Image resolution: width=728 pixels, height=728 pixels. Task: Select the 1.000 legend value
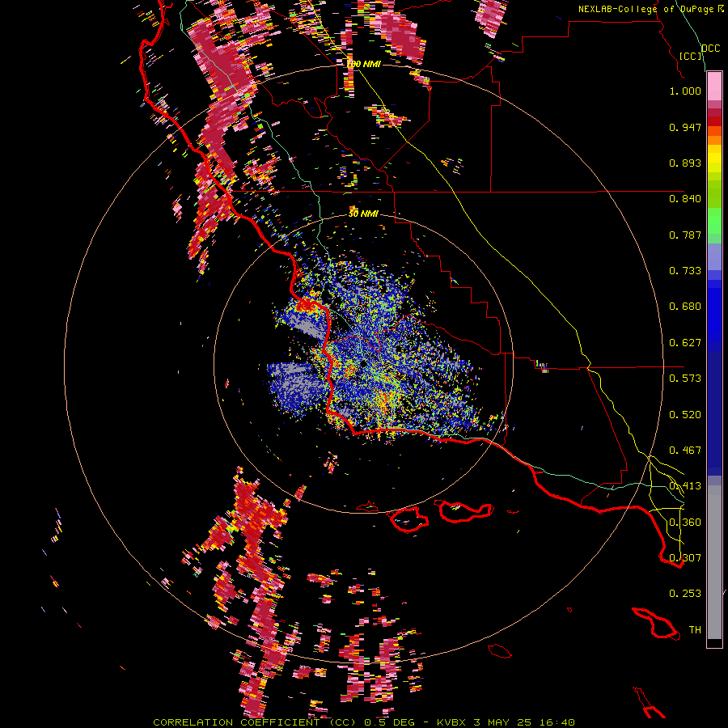coord(685,91)
